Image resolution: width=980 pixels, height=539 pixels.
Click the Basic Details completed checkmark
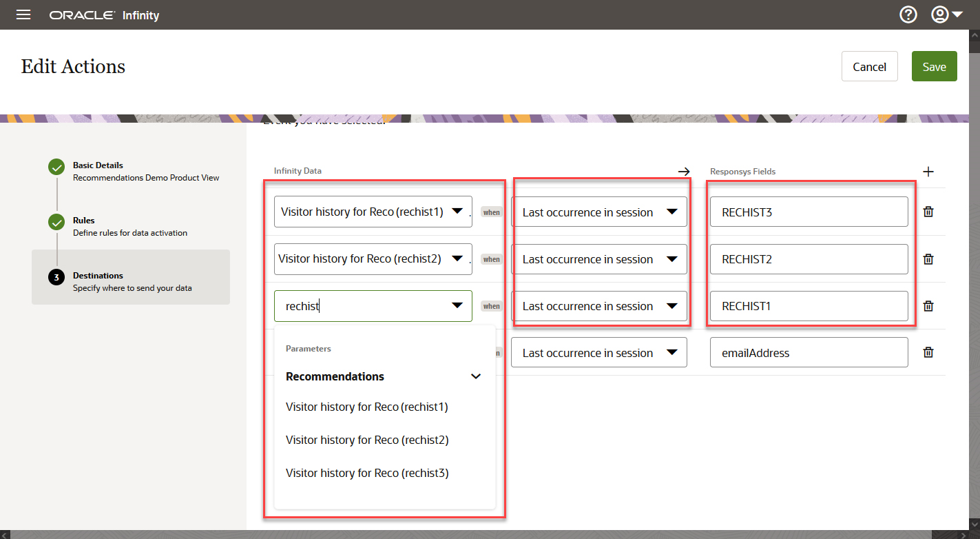(x=56, y=167)
